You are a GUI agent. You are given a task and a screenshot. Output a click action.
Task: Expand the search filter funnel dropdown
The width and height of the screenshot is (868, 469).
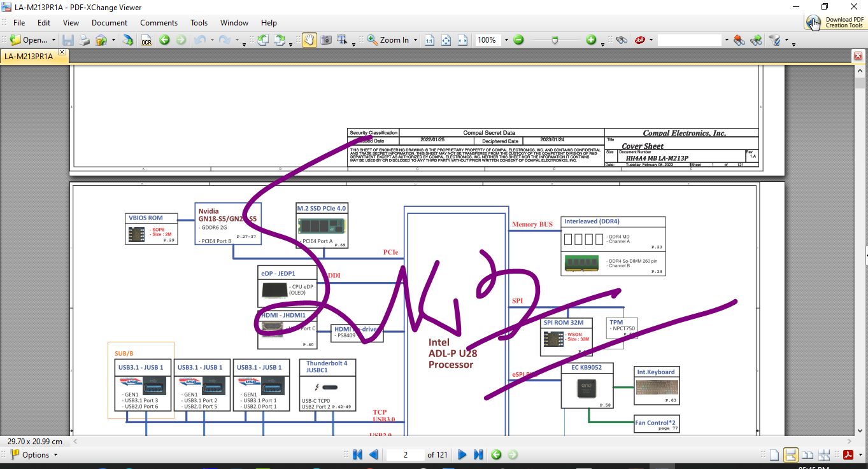[x=786, y=40]
